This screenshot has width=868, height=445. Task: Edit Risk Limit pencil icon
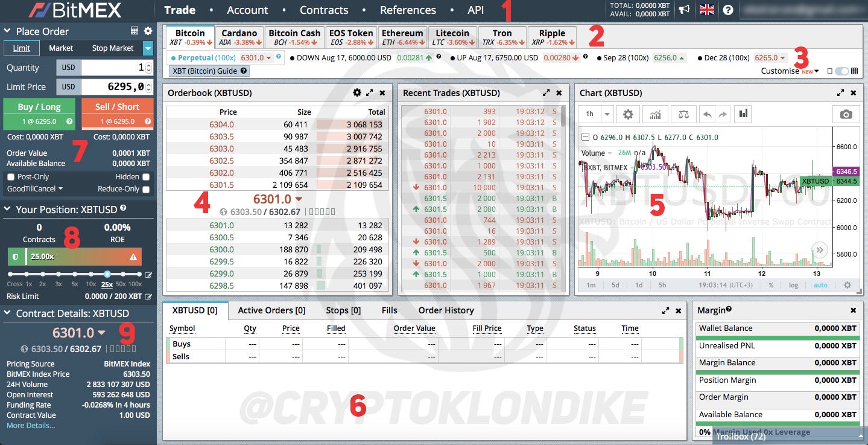click(x=148, y=296)
